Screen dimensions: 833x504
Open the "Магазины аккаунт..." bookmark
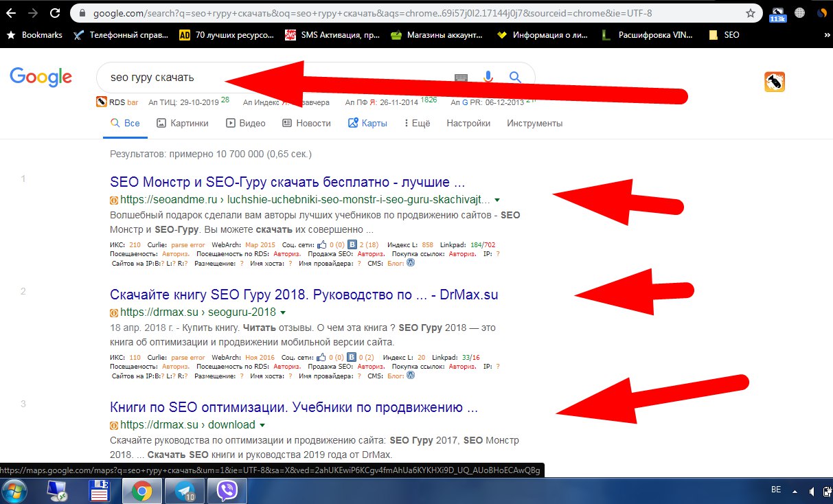[x=437, y=34]
